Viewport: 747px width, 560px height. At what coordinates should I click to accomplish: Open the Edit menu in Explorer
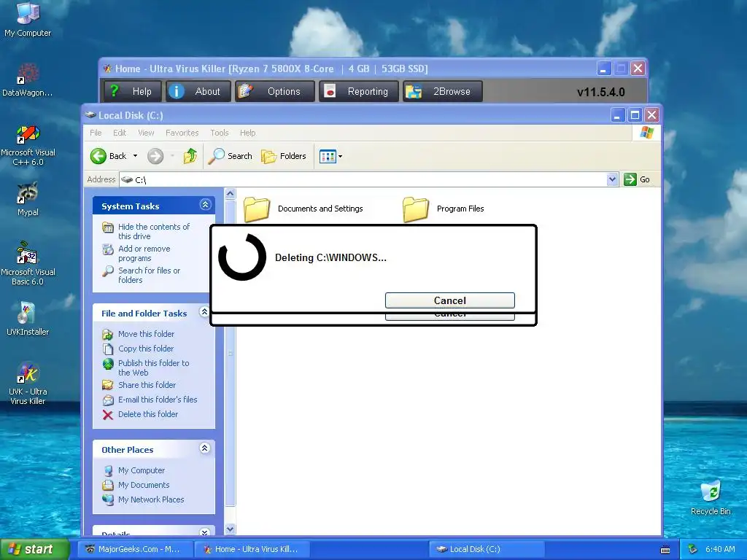[120, 133]
